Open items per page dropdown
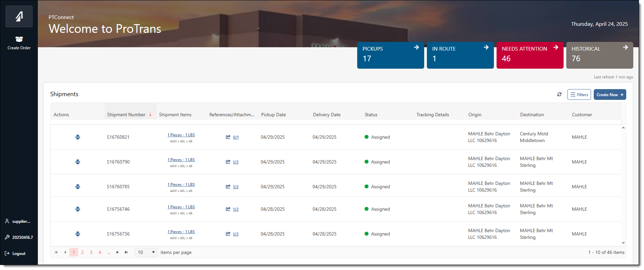The image size is (644, 270). [146, 252]
